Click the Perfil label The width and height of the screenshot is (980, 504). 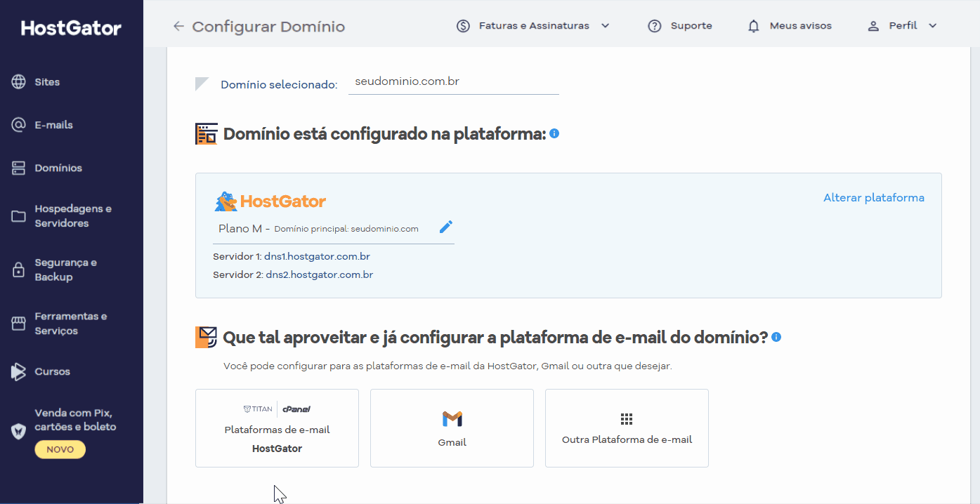(903, 26)
